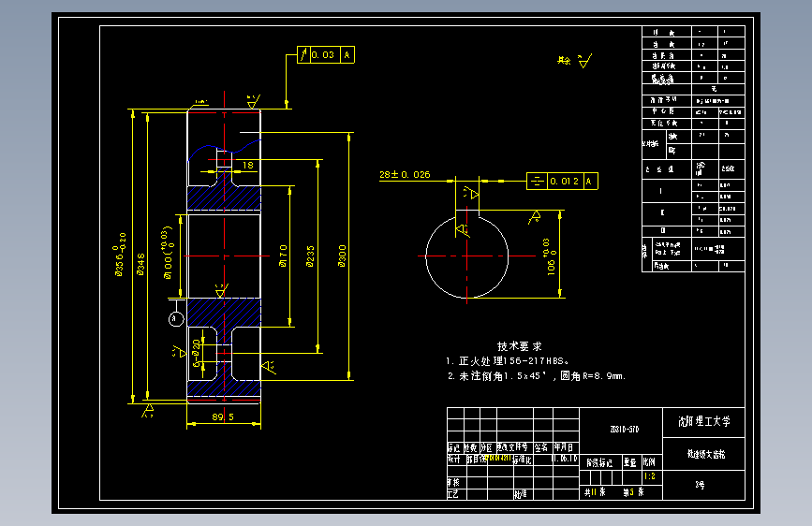Viewport: 812px width, 526px height.
Task: Click the 分区 column header
Action: [486, 447]
